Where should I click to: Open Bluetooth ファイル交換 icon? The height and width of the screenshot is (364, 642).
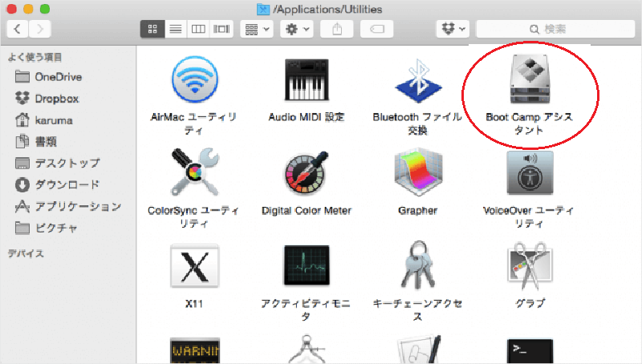418,80
